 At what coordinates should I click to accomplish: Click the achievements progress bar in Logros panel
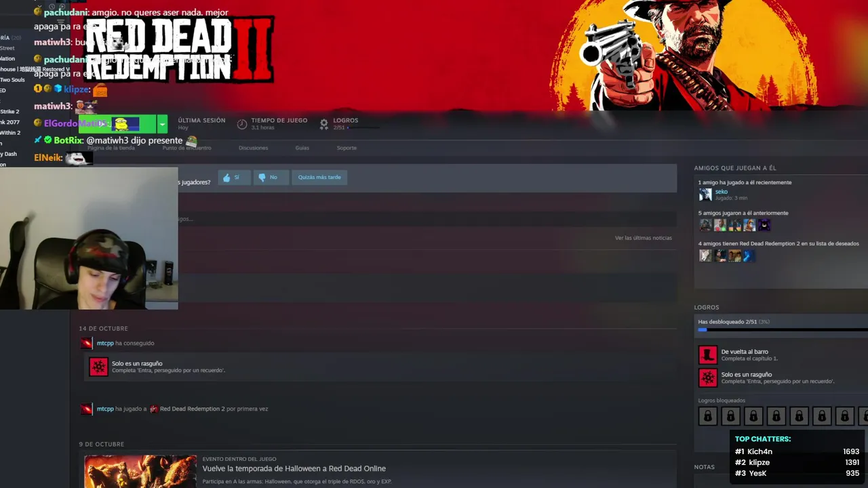pyautogui.click(x=783, y=330)
